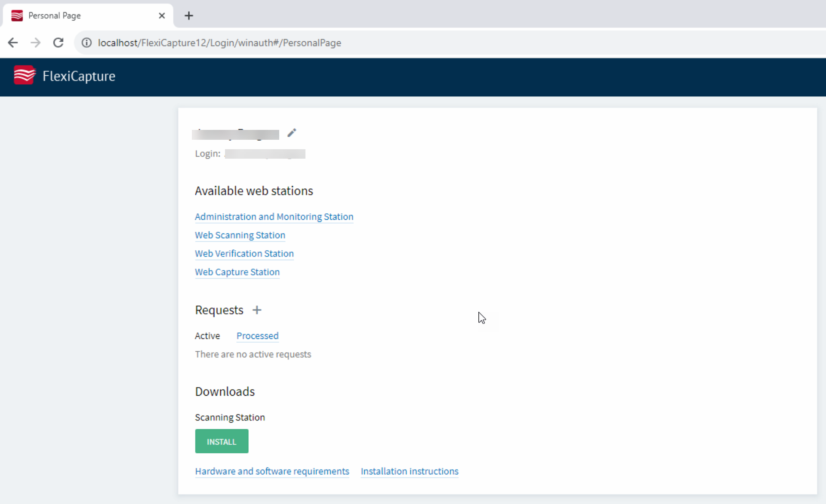Click the pencil edit name icon
The width and height of the screenshot is (826, 504).
coord(292,133)
